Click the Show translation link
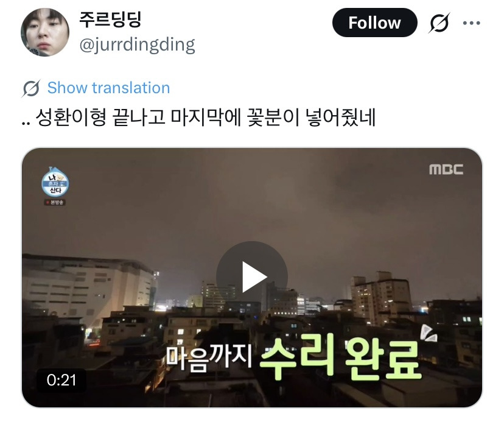Screen dimensions: 504x422 pyautogui.click(x=108, y=88)
